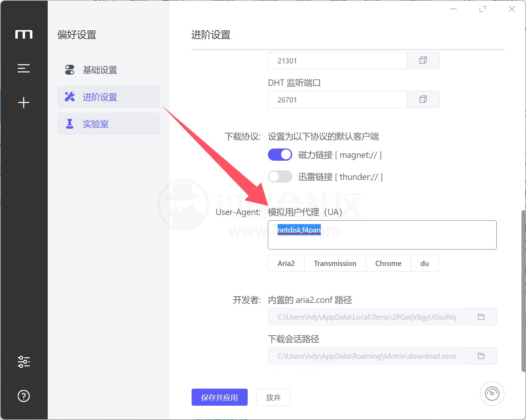Select 进阶设置 preferences section
This screenshot has width=526, height=420.
109,97
